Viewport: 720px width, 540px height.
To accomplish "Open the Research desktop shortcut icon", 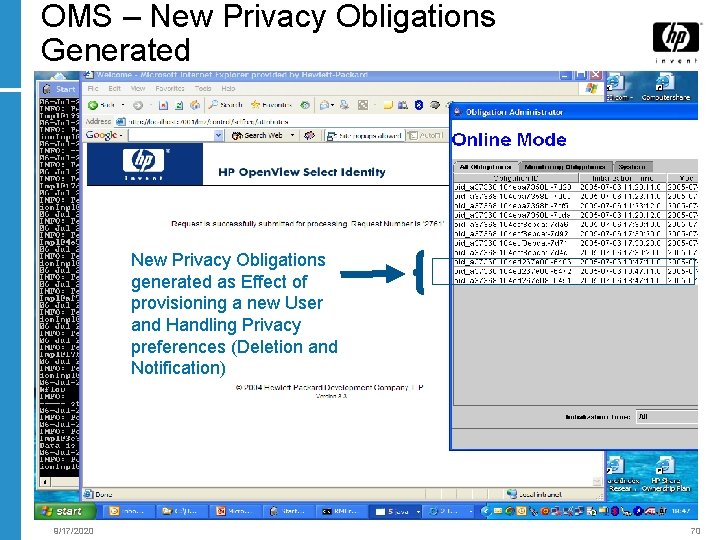I will [622, 474].
